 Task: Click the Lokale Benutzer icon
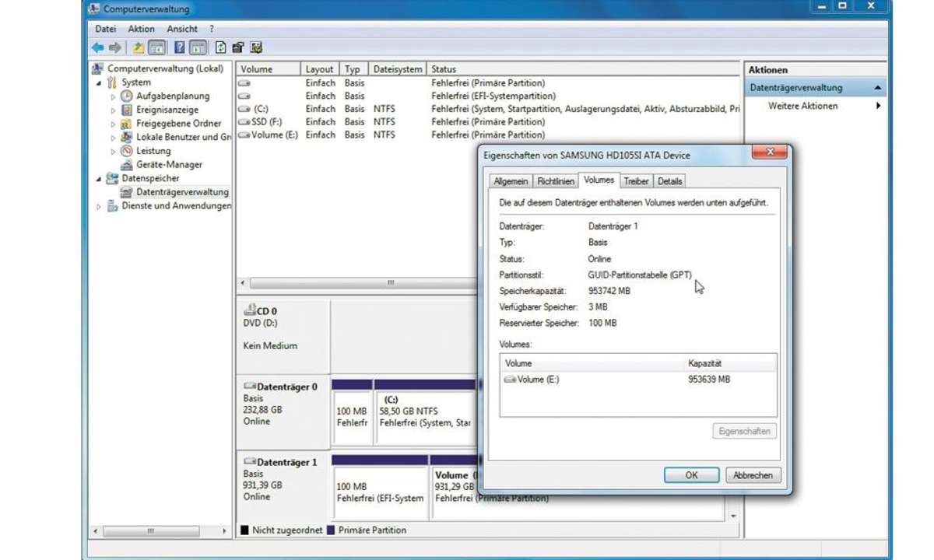127,137
